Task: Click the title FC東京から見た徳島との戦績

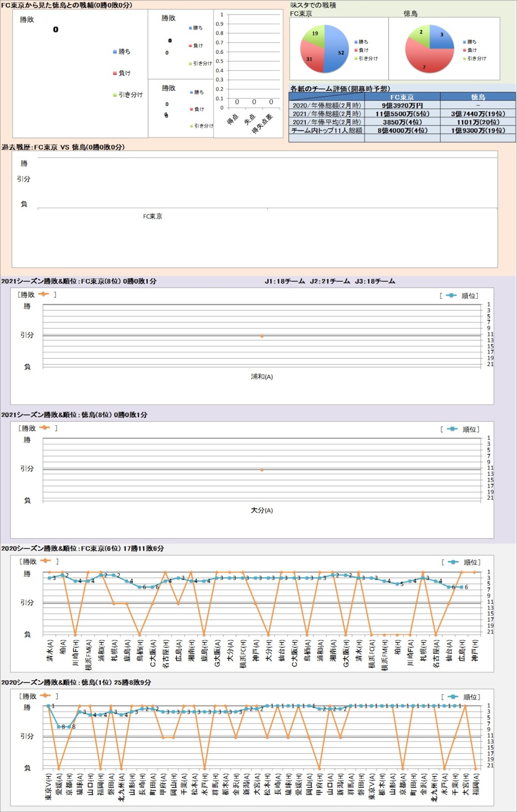Action: click(x=66, y=5)
